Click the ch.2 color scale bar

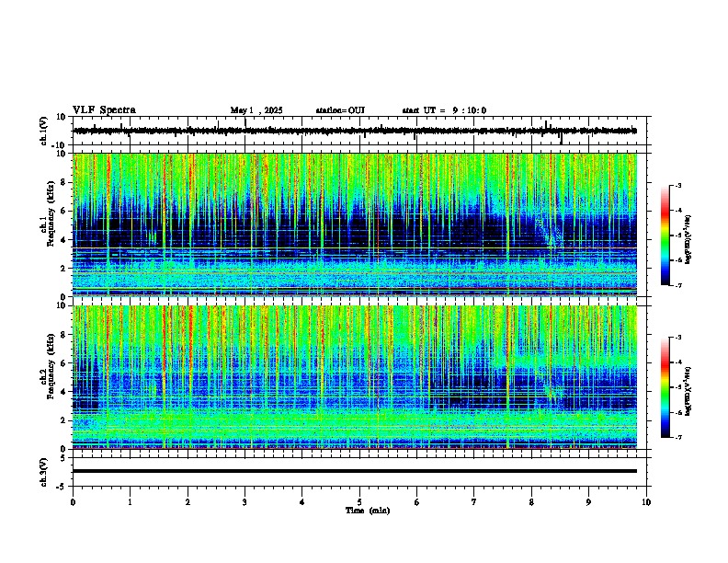pos(665,387)
